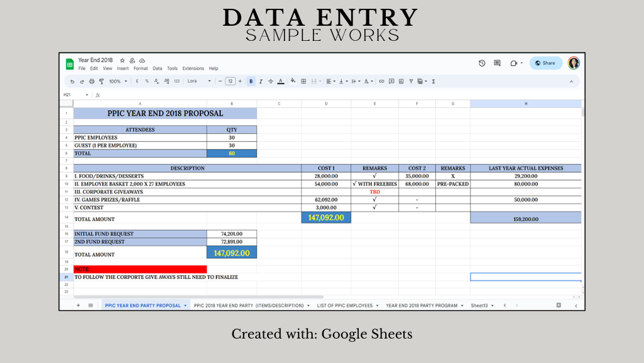The width and height of the screenshot is (644, 363).
Task: Start a Meet call from camera icon
Action: 514,63
